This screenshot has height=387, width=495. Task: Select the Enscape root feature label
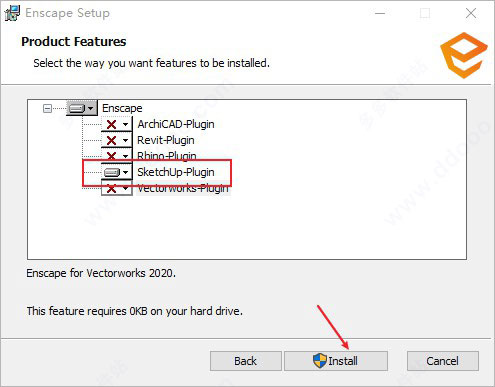(122, 108)
